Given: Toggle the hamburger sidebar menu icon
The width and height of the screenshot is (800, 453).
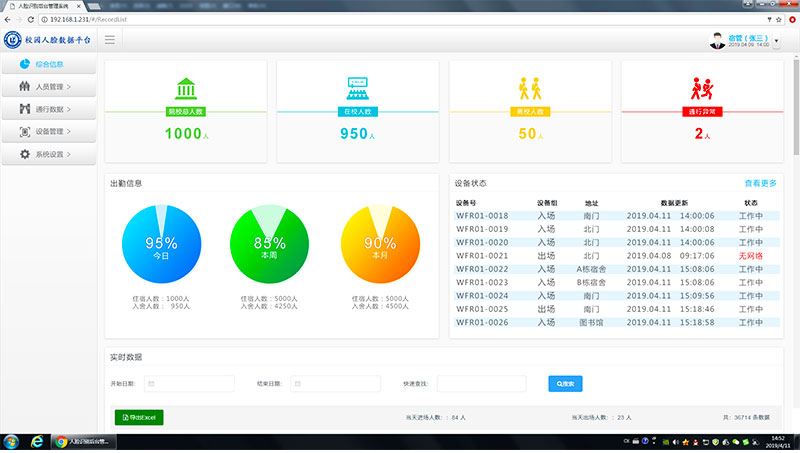Looking at the screenshot, I should 110,40.
